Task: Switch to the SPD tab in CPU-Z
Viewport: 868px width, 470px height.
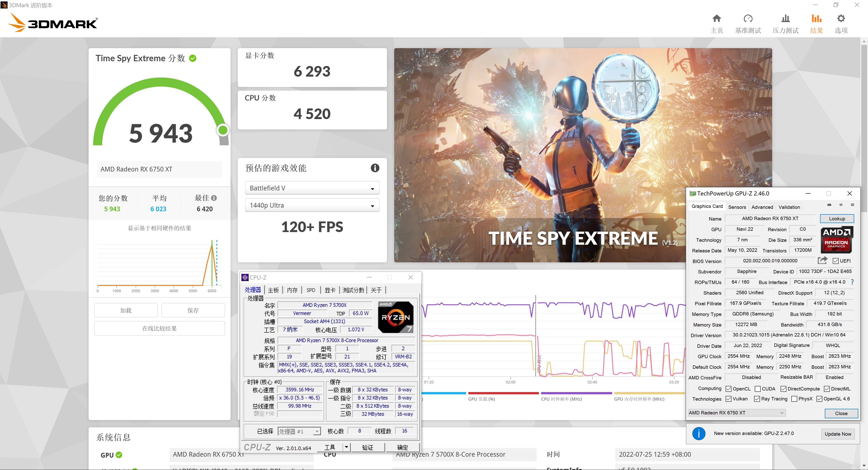Action: (x=311, y=290)
